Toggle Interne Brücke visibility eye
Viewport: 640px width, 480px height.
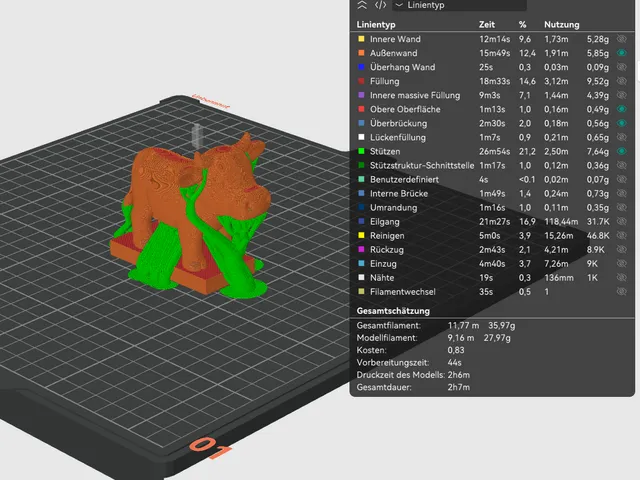tap(621, 193)
